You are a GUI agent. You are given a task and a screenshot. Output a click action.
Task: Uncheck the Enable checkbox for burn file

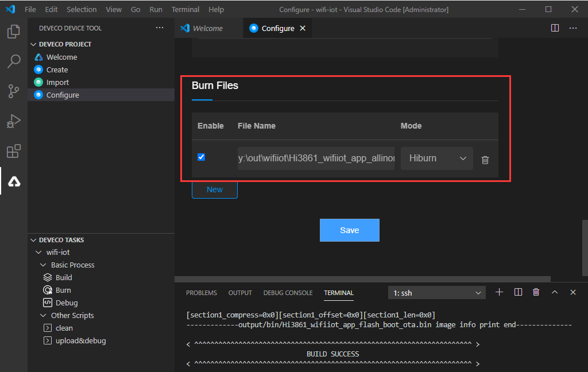202,157
